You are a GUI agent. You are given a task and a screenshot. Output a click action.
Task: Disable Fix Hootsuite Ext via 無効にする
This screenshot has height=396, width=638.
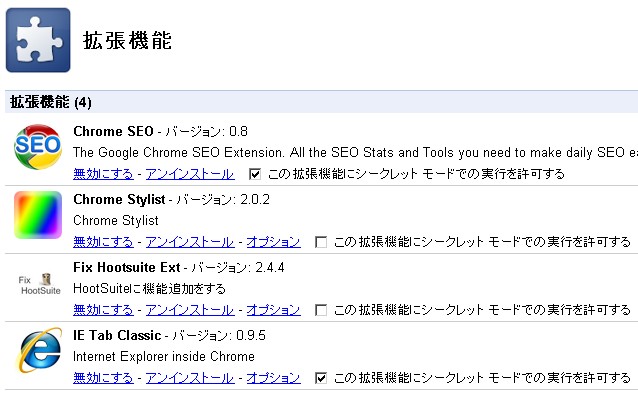pyautogui.click(x=103, y=310)
